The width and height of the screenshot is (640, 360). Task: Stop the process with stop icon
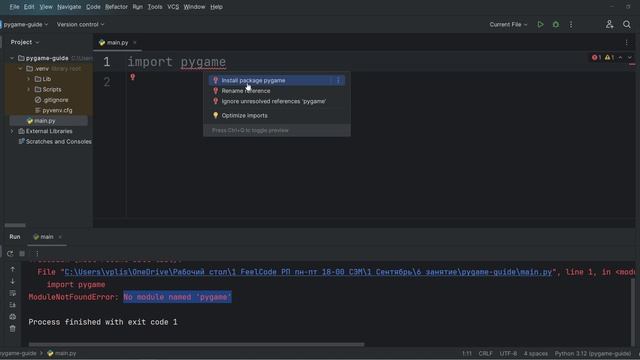pyautogui.click(x=22, y=253)
